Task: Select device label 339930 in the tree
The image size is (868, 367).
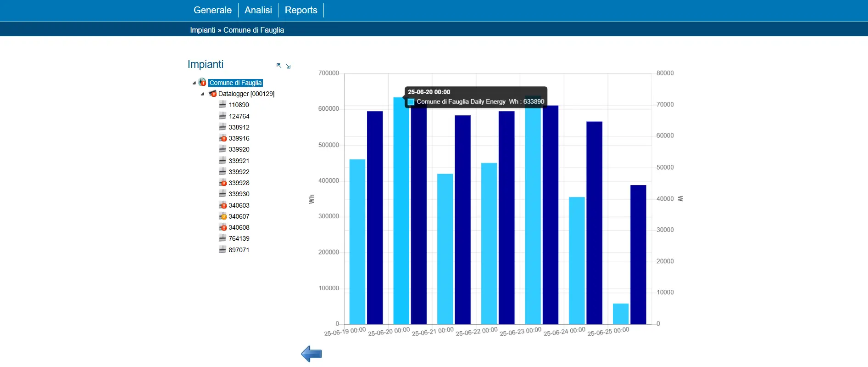Action: [239, 194]
